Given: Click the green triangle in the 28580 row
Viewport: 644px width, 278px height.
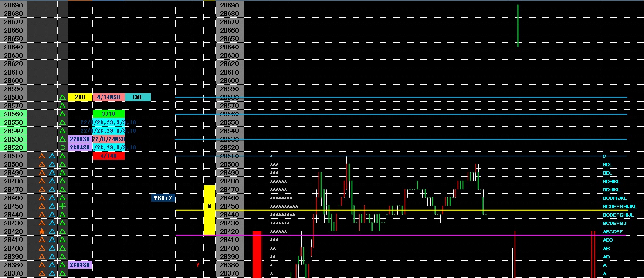Looking at the screenshot, I should pyautogui.click(x=62, y=97).
